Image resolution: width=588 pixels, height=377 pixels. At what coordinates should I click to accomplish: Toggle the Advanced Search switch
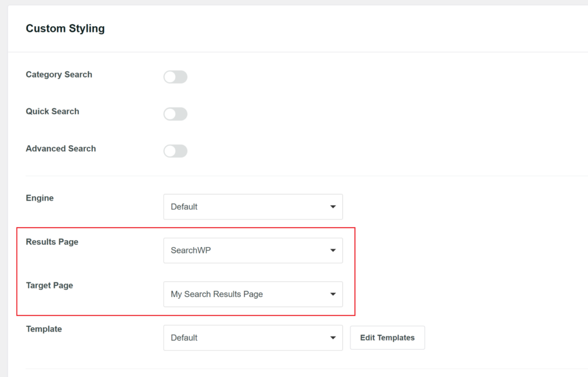175,151
